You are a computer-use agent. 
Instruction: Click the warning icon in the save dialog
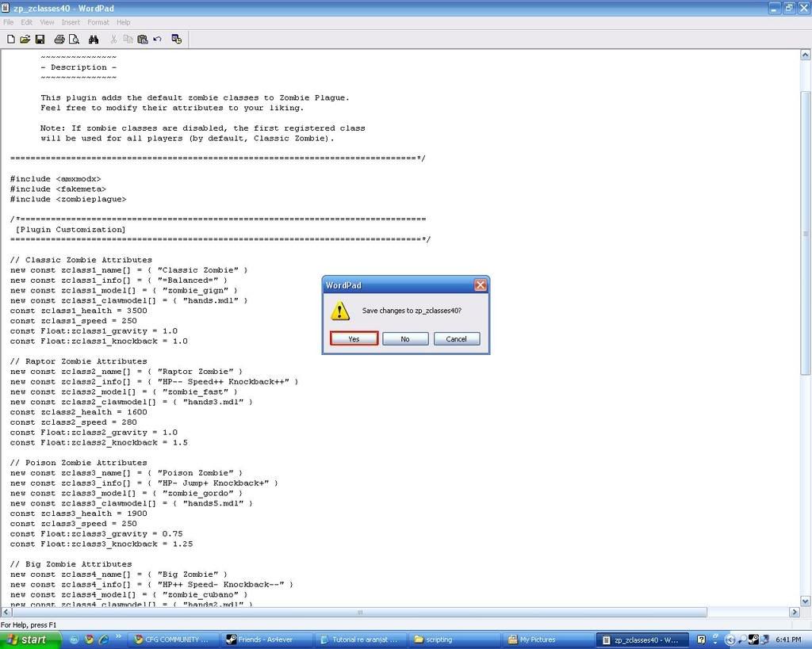click(339, 311)
